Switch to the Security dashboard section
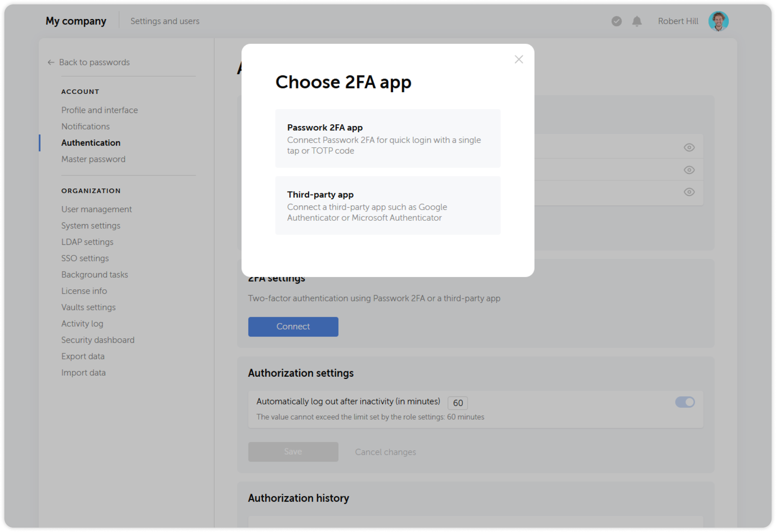The image size is (776, 532). click(98, 340)
